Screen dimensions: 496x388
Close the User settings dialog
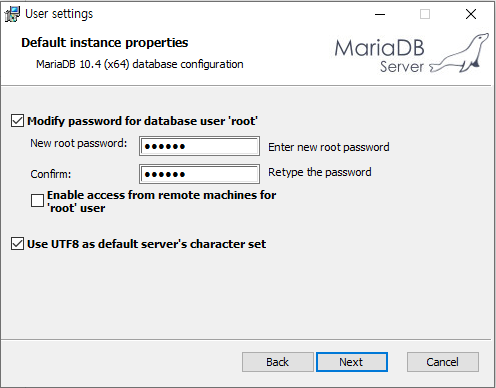click(471, 14)
